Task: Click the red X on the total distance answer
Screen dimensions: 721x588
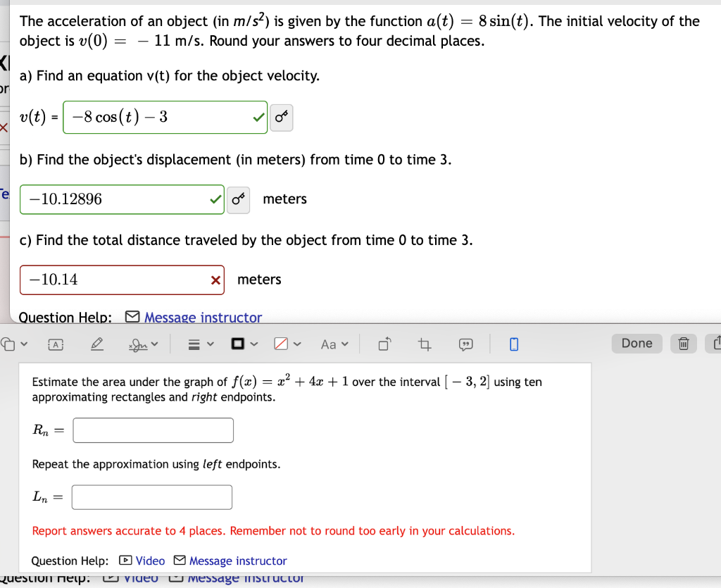Action: pos(215,280)
